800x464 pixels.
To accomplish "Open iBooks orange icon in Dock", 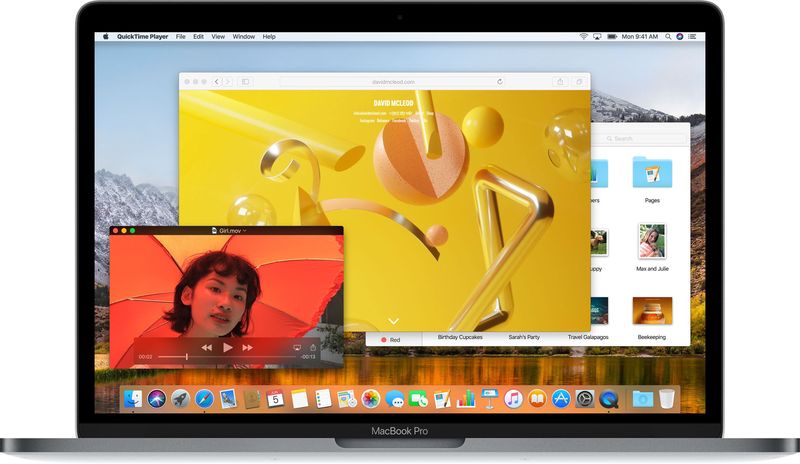I will [x=537, y=399].
